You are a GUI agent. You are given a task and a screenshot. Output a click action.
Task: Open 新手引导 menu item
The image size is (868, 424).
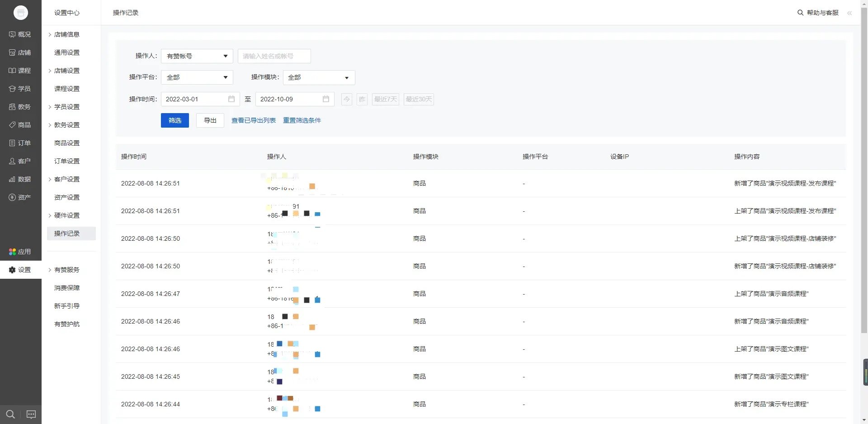(x=67, y=306)
